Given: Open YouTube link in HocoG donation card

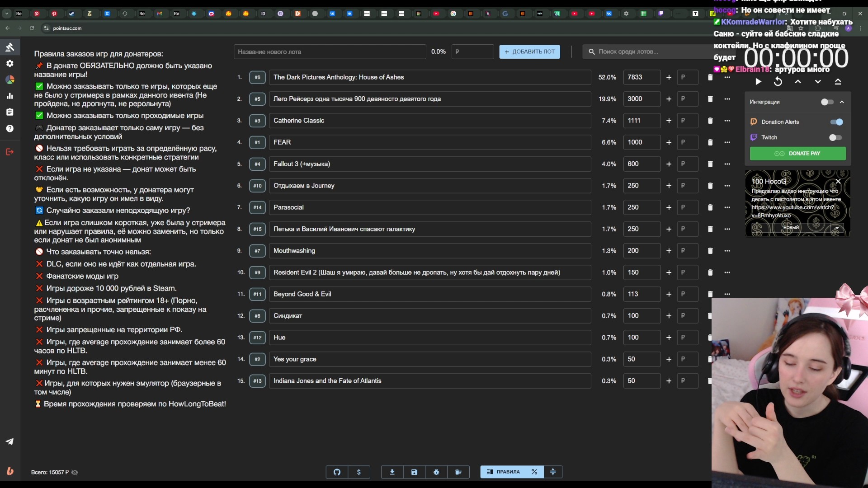Looking at the screenshot, I should tap(793, 211).
